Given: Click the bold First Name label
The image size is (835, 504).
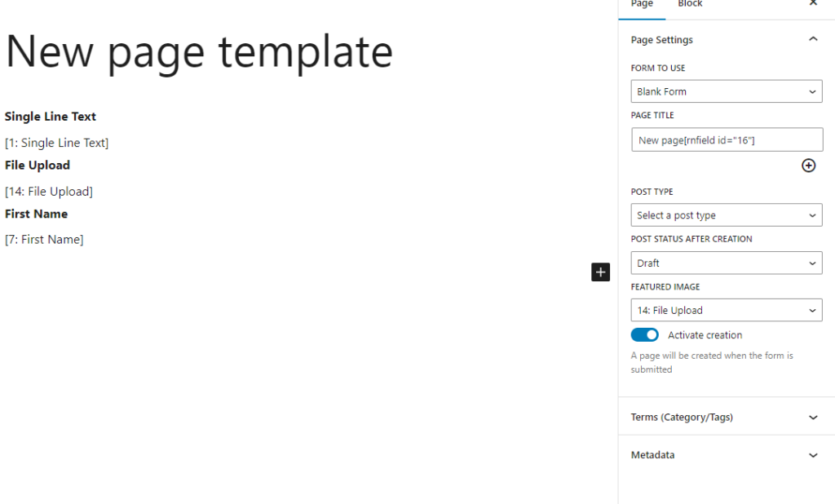Looking at the screenshot, I should pos(37,214).
